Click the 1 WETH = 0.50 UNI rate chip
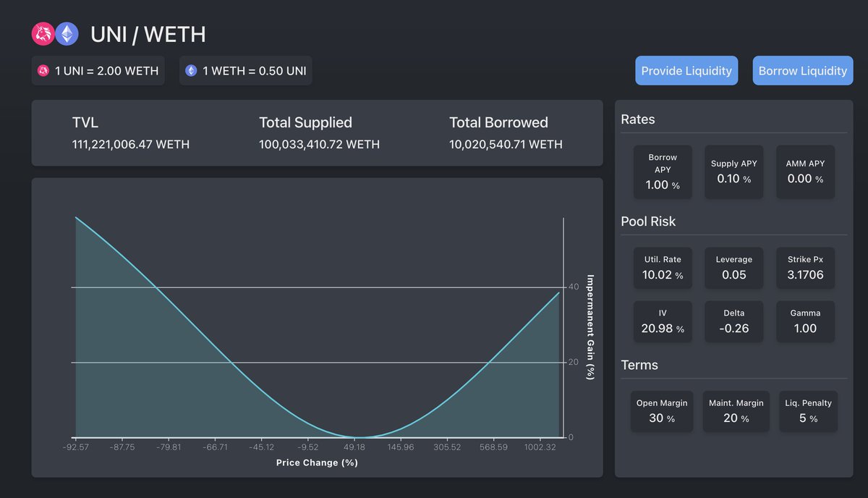The width and height of the screenshot is (868, 498). (x=245, y=70)
